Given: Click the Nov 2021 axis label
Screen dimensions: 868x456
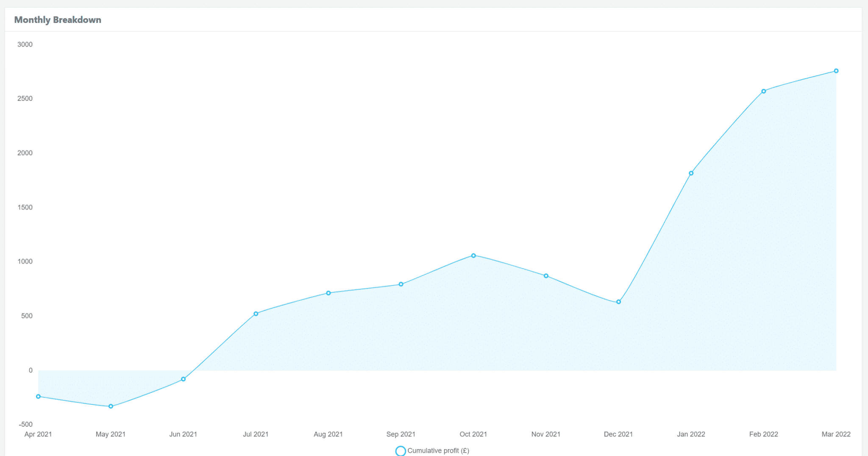Looking at the screenshot, I should click(x=546, y=434).
